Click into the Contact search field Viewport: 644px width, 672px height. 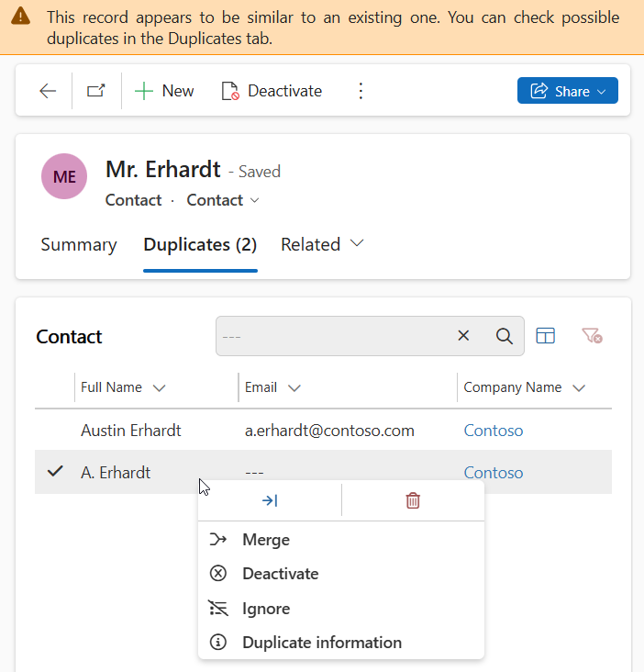[x=334, y=336]
